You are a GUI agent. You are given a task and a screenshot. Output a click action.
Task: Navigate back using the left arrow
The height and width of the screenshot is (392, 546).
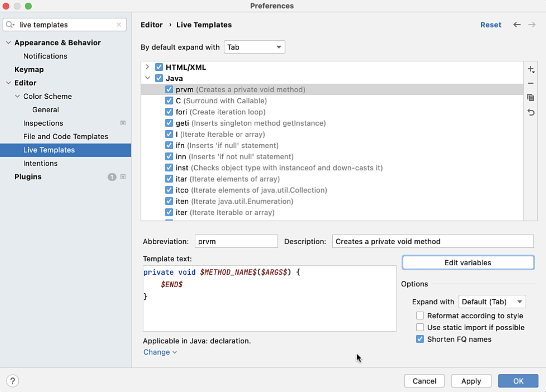[x=517, y=24]
